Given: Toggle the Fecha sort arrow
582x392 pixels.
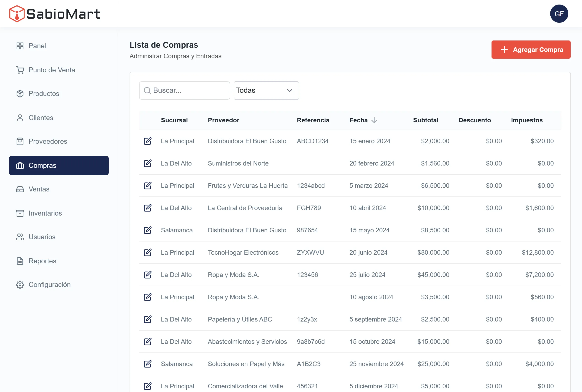Looking at the screenshot, I should click(x=374, y=120).
